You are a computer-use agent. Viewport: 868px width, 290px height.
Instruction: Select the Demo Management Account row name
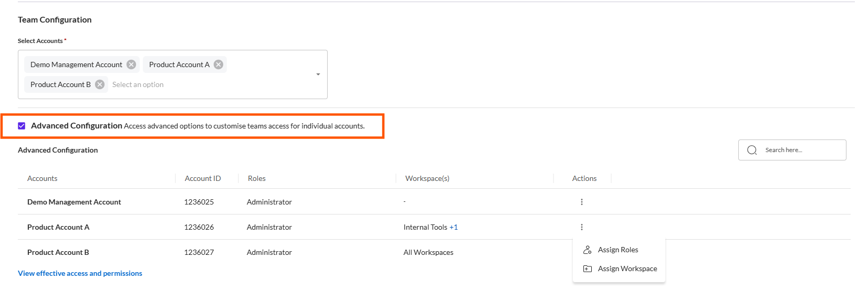74,202
